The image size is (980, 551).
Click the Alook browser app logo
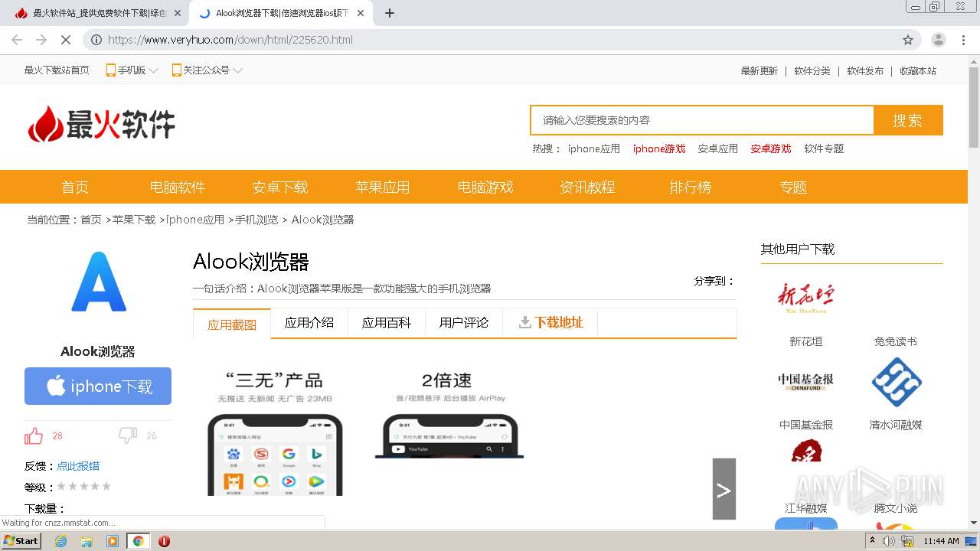[x=98, y=282]
